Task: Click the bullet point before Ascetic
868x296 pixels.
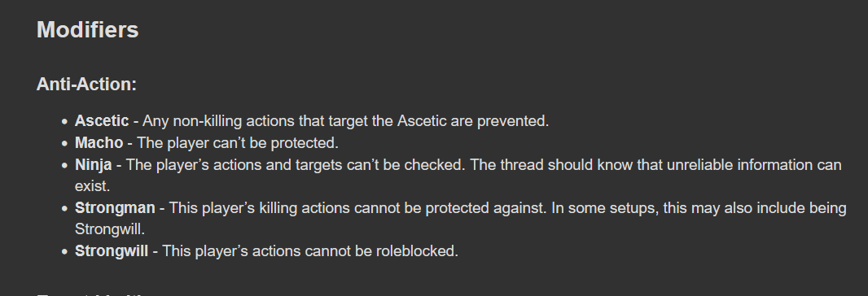Action: [65, 121]
